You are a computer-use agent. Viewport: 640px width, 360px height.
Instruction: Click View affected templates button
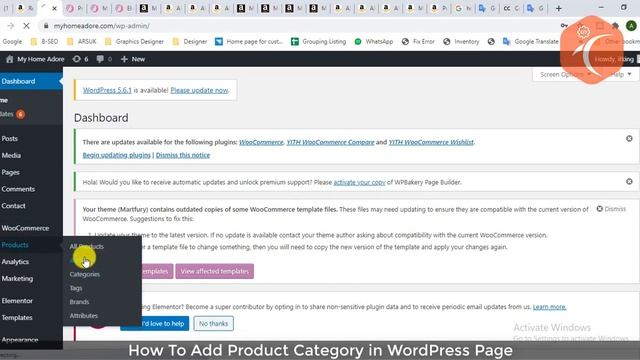pyautogui.click(x=215, y=271)
